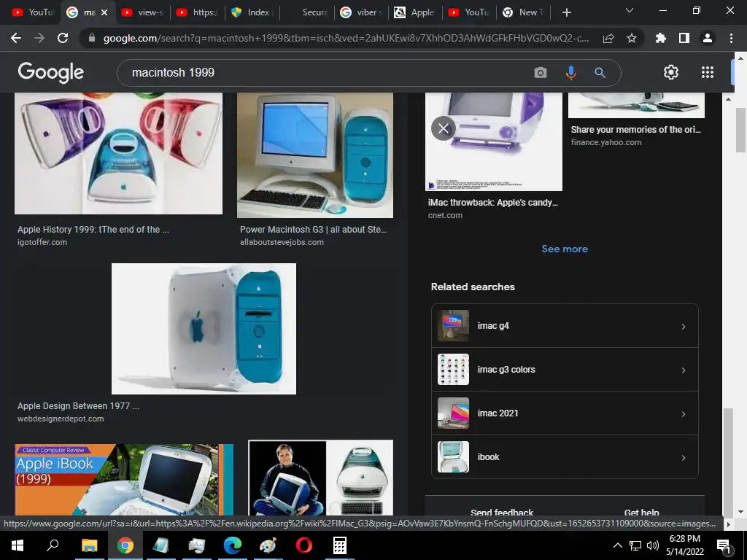Switch to the view-source YouTube tab
This screenshot has width=747, height=560.
(x=142, y=12)
